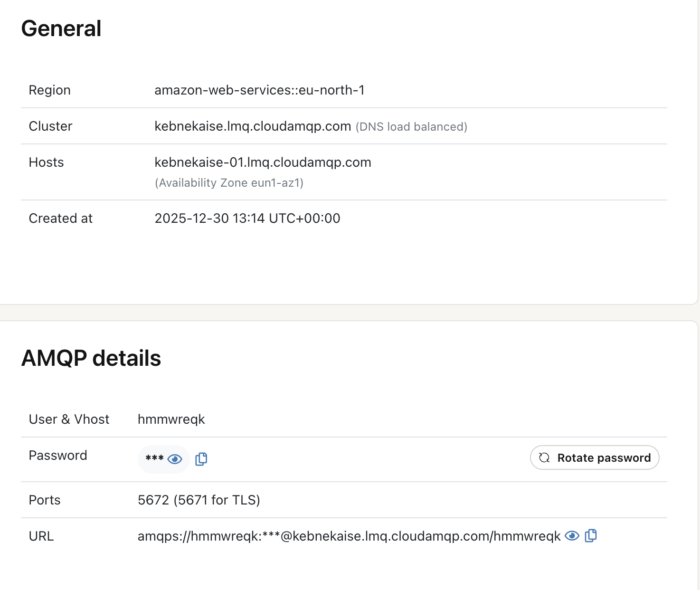This screenshot has height=590, width=700.
Task: Click the Created at timestamp value
Action: (247, 218)
